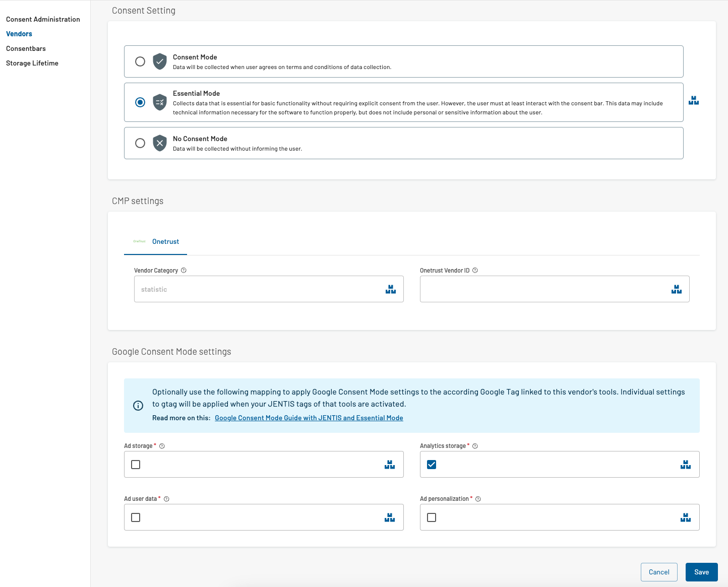Tick the Ad personalization checkbox

tap(432, 517)
